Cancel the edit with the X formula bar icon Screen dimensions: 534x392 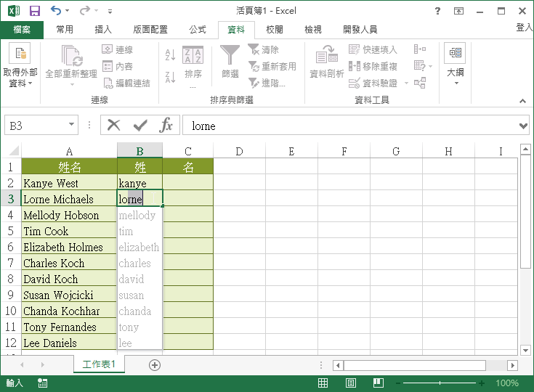pos(113,125)
